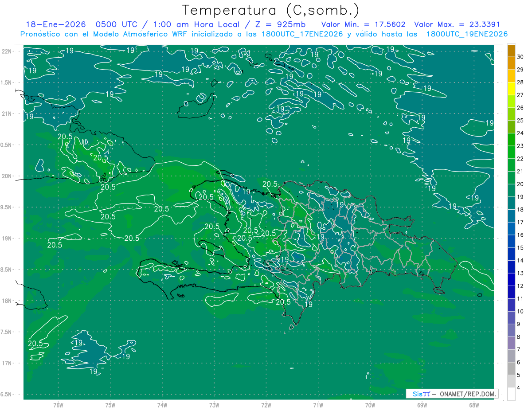Click the "70W" longitude axis label
This screenshot has height=411, width=532.
(370, 405)
